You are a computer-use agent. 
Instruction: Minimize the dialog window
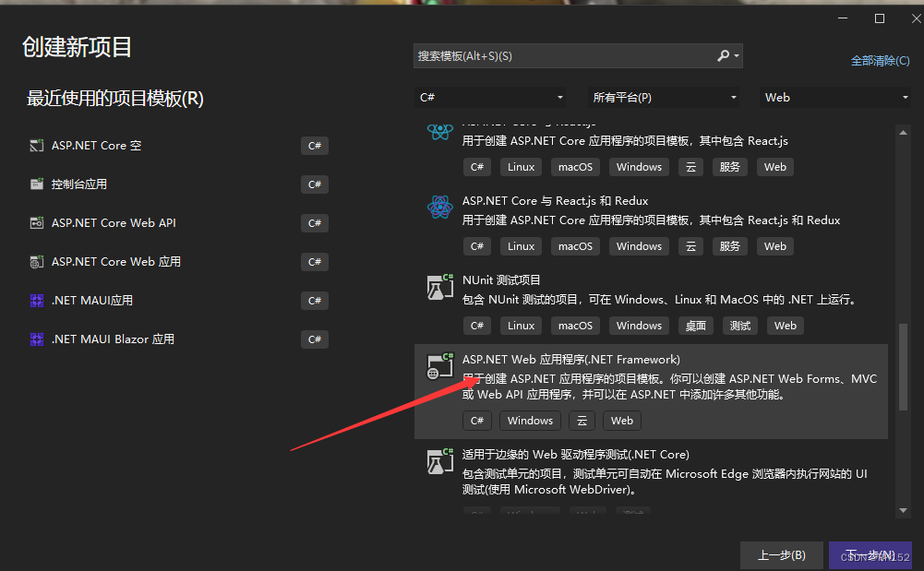(x=843, y=18)
